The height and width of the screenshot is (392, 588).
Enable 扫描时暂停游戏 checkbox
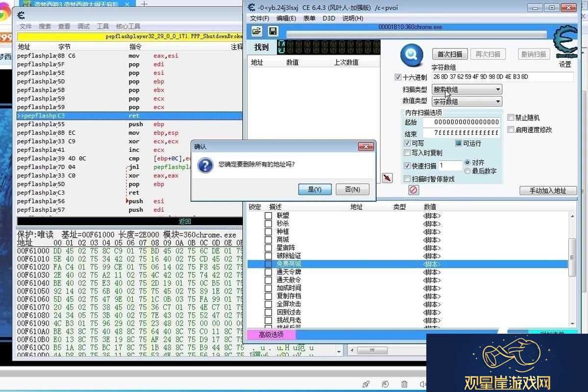407,179
